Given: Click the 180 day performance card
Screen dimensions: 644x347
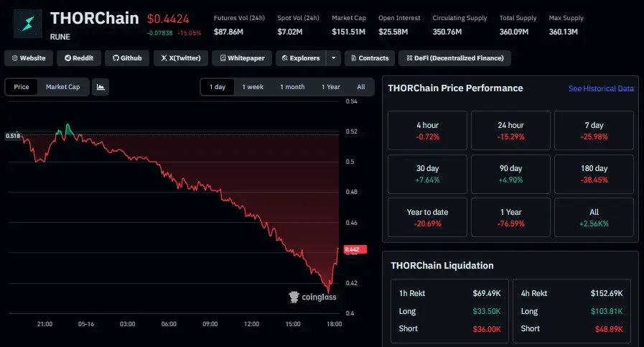Looking at the screenshot, I should click(594, 174).
